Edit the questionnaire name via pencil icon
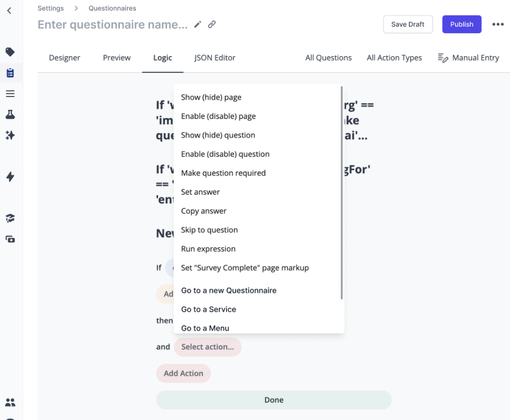Image resolution: width=517 pixels, height=420 pixels. 197,24
